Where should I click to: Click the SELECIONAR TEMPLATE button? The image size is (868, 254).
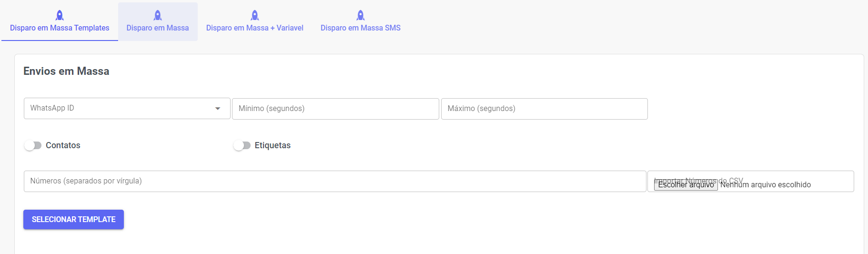(x=73, y=220)
